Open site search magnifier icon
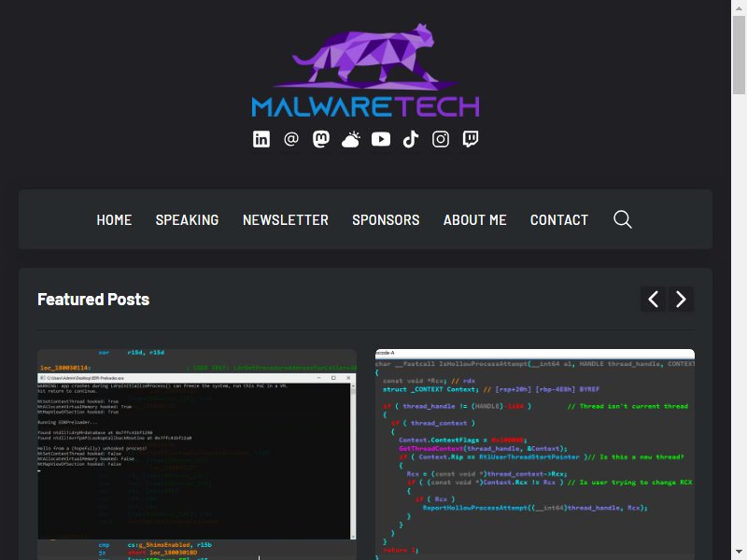Viewport: 747px width, 560px height. (622, 219)
